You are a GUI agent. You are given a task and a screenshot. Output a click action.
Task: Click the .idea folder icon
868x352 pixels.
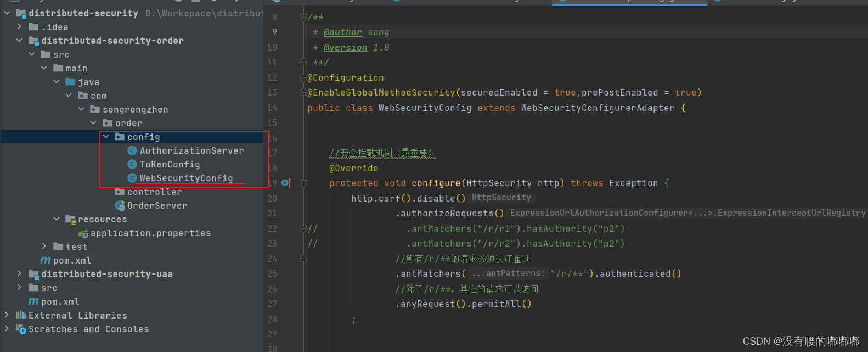(x=33, y=26)
